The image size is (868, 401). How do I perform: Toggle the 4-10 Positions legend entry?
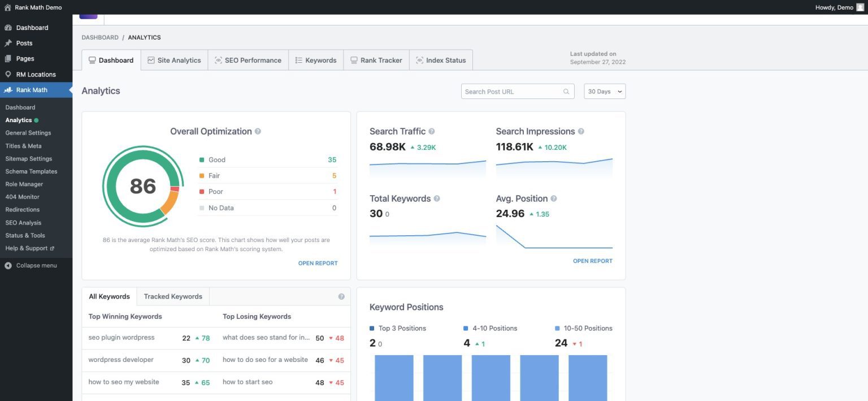pos(490,328)
